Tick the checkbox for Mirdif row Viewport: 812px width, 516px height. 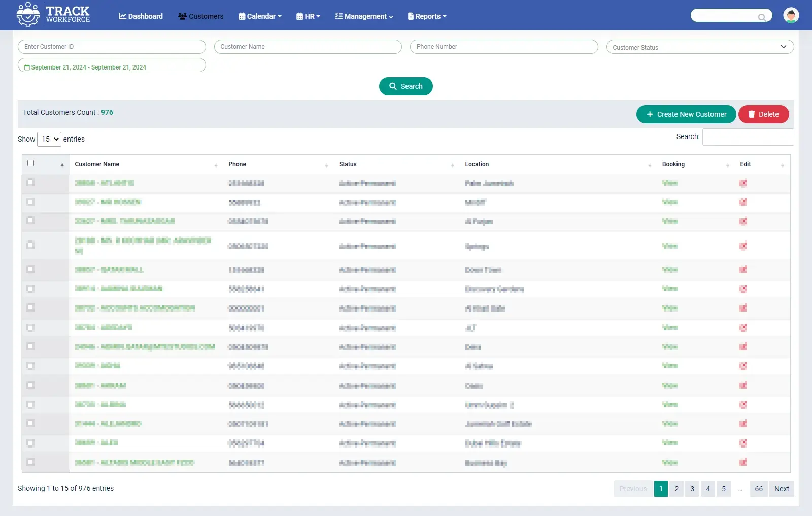point(30,202)
